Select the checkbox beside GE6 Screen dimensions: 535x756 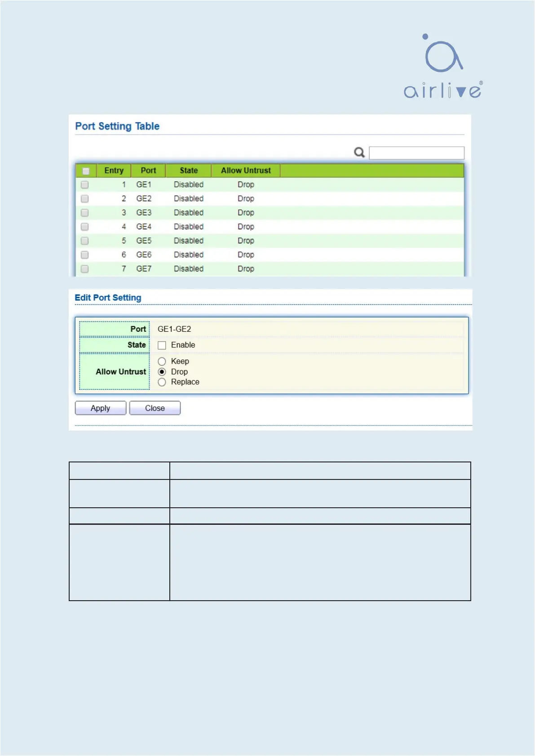84,255
